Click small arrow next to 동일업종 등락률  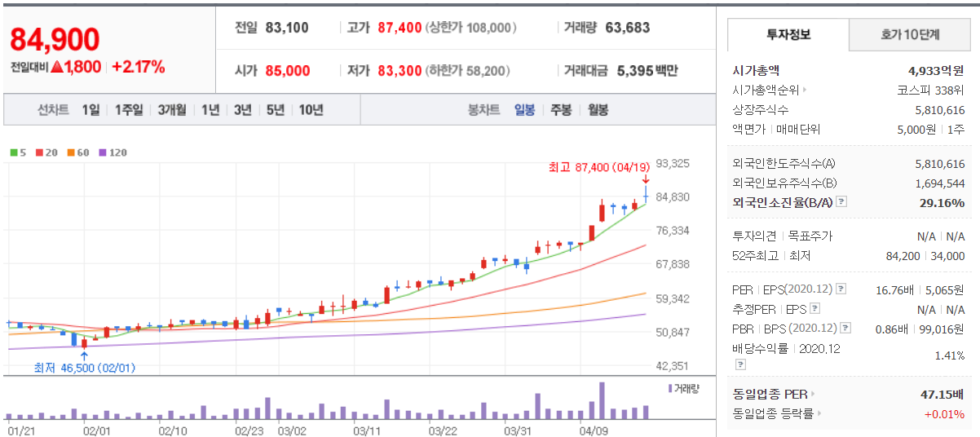(818, 413)
